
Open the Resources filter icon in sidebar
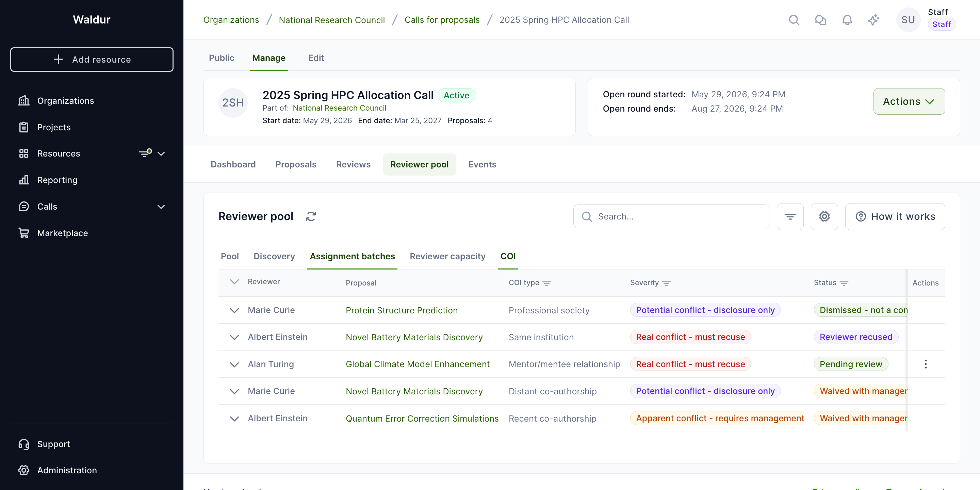[x=145, y=153]
